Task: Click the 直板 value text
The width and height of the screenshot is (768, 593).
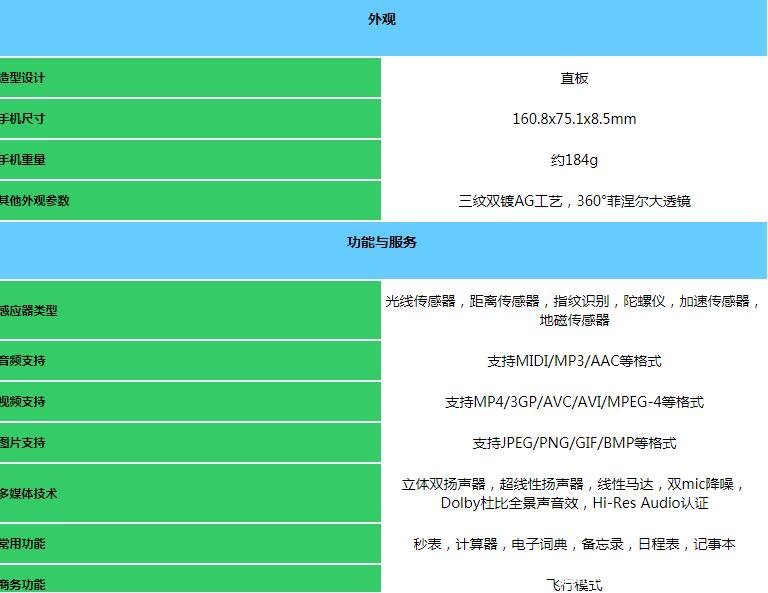Action: (574, 79)
